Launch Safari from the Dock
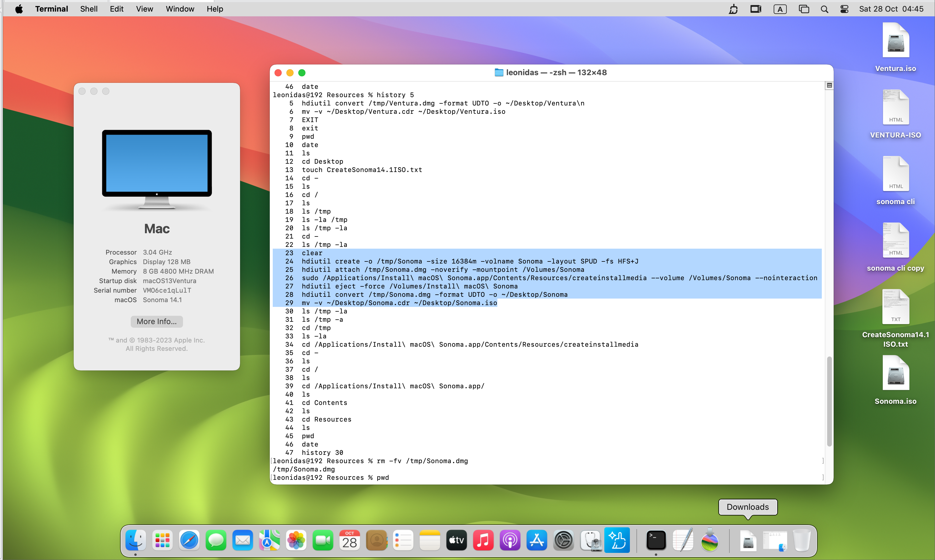The image size is (935, 560). pyautogui.click(x=189, y=540)
